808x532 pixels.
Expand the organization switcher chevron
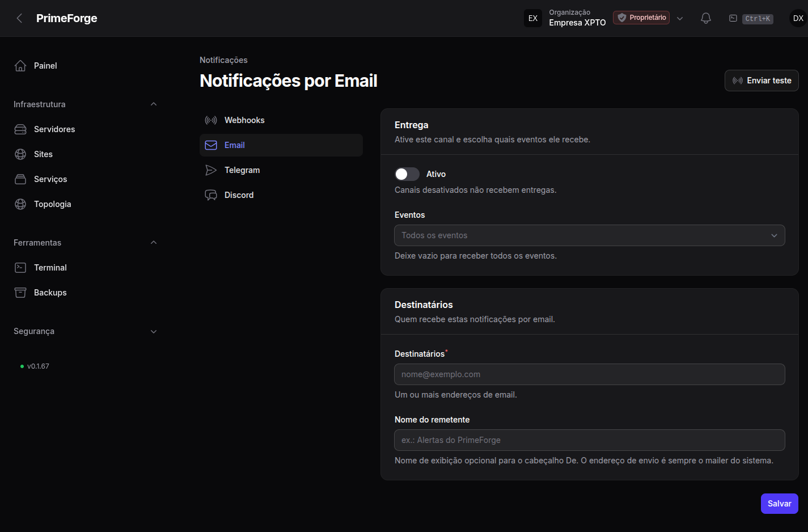tap(680, 18)
